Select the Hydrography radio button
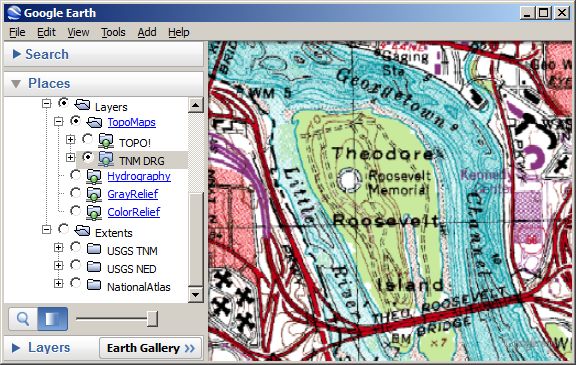 point(75,175)
